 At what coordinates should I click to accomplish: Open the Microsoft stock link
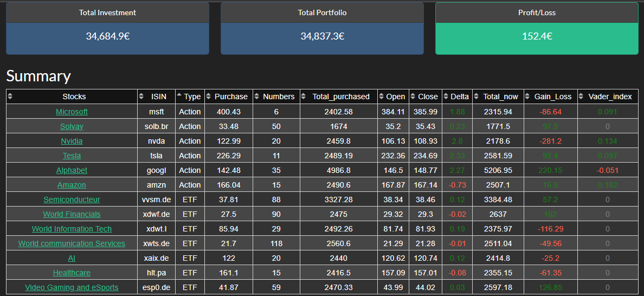tap(72, 112)
